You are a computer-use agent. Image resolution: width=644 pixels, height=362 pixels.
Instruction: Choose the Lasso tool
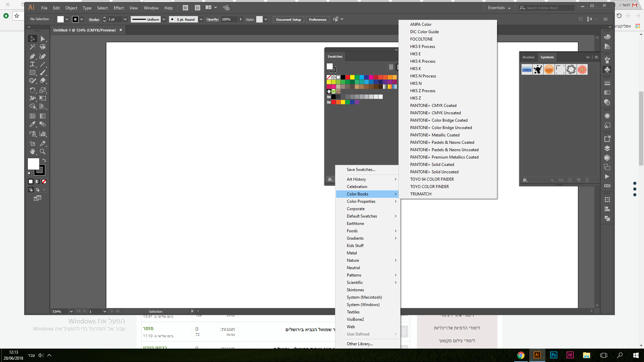pos(43,47)
